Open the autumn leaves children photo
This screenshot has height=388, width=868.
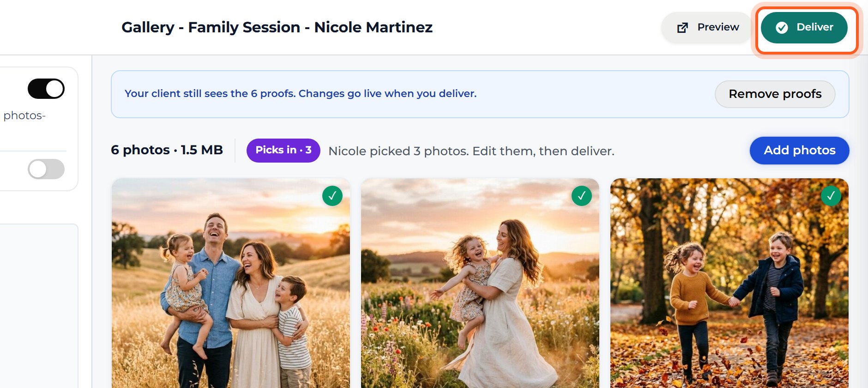pyautogui.click(x=729, y=283)
